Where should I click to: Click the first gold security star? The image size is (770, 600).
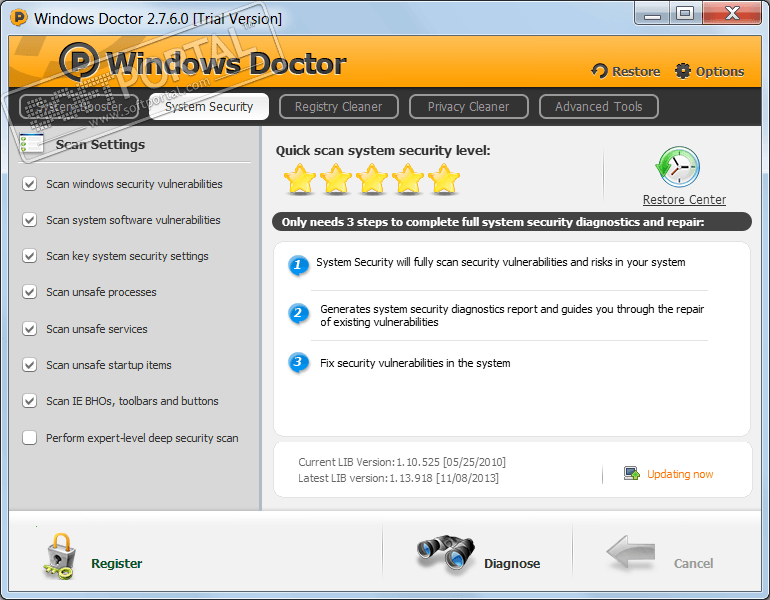click(x=300, y=179)
